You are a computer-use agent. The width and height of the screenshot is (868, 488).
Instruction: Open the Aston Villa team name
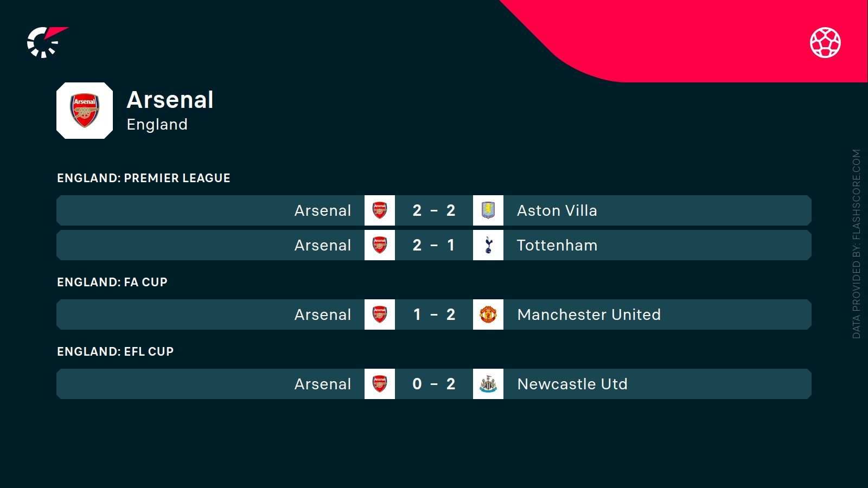(557, 210)
